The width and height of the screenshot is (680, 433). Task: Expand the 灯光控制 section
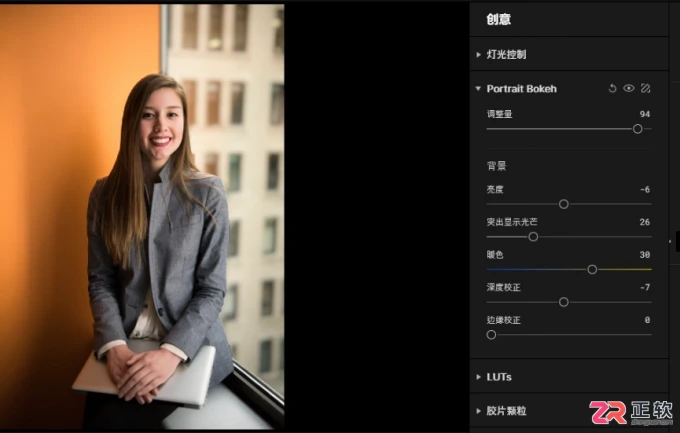[x=478, y=55]
